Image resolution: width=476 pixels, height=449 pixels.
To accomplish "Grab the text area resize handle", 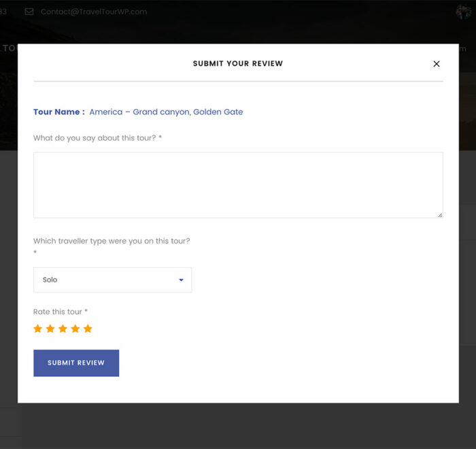I will [439, 214].
